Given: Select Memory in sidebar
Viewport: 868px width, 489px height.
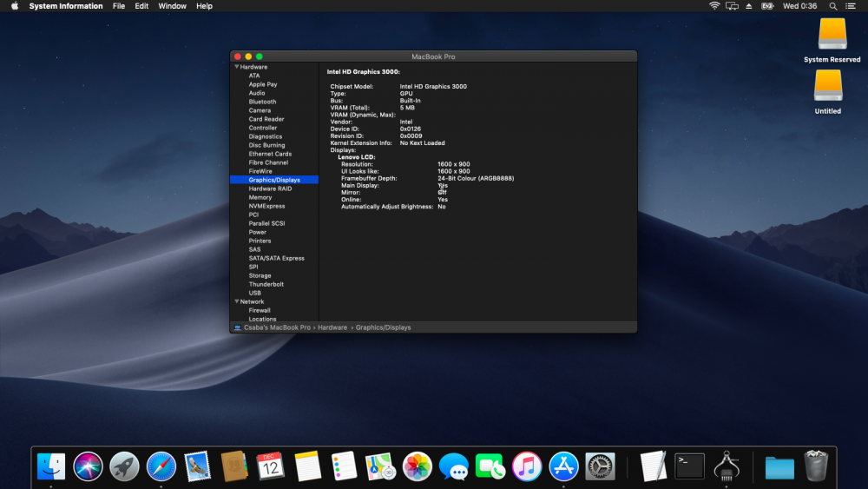Looking at the screenshot, I should [x=260, y=197].
